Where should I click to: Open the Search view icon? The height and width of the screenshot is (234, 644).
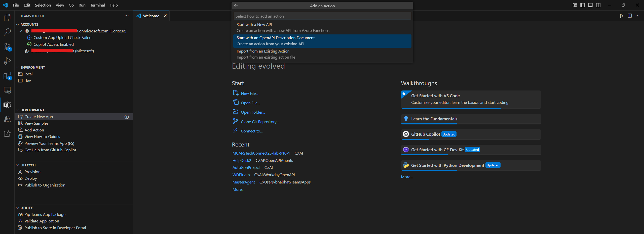click(7, 32)
